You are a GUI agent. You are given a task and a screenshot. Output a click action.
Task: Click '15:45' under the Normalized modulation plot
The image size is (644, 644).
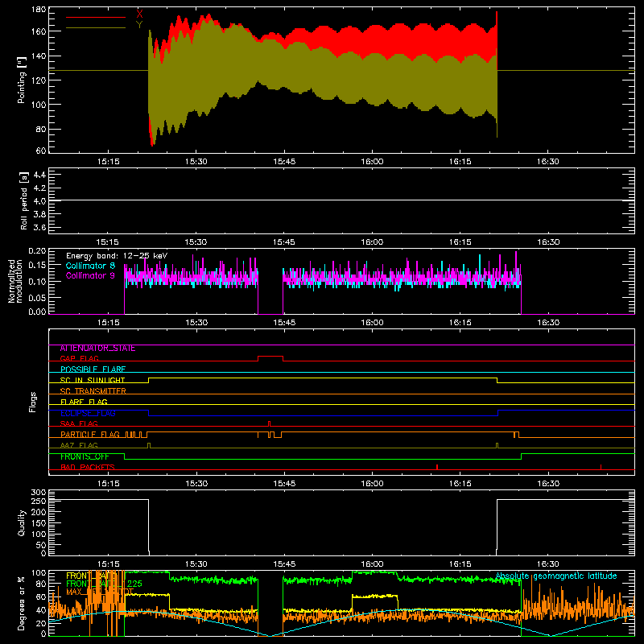[x=284, y=323]
